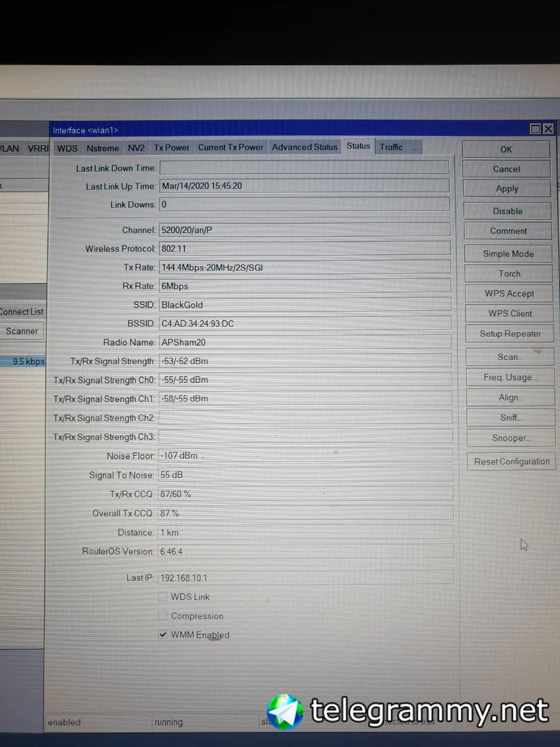Start the Snooper tool
The height and width of the screenshot is (747, 560).
point(512,438)
